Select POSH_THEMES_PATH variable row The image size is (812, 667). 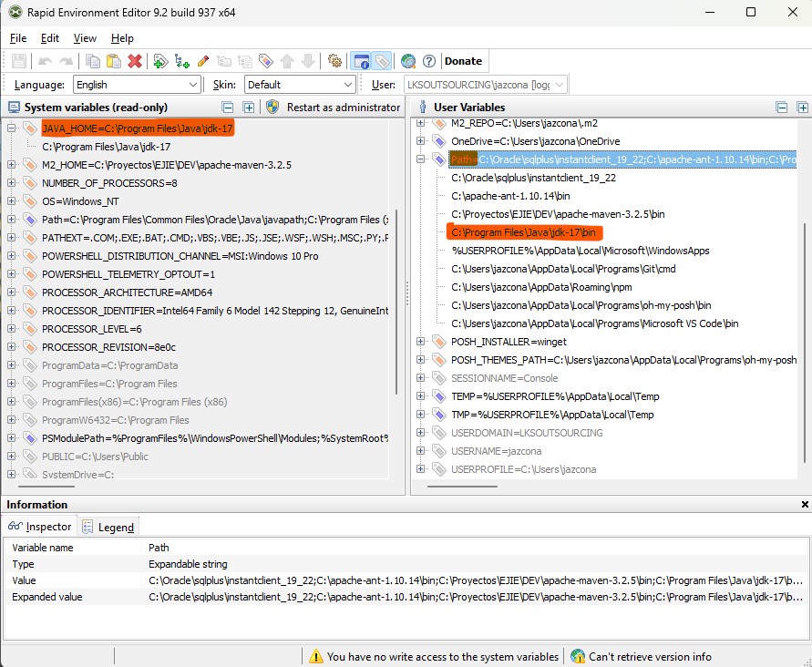coord(623,360)
